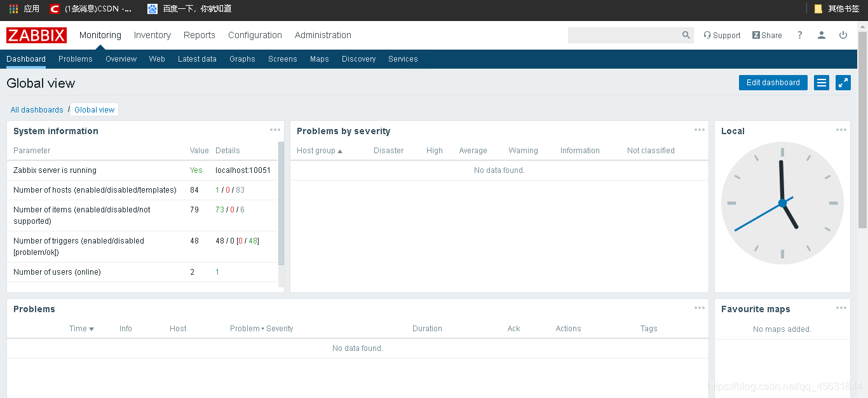Sort Problems table by Time column
The height and width of the screenshot is (398, 868).
81,329
